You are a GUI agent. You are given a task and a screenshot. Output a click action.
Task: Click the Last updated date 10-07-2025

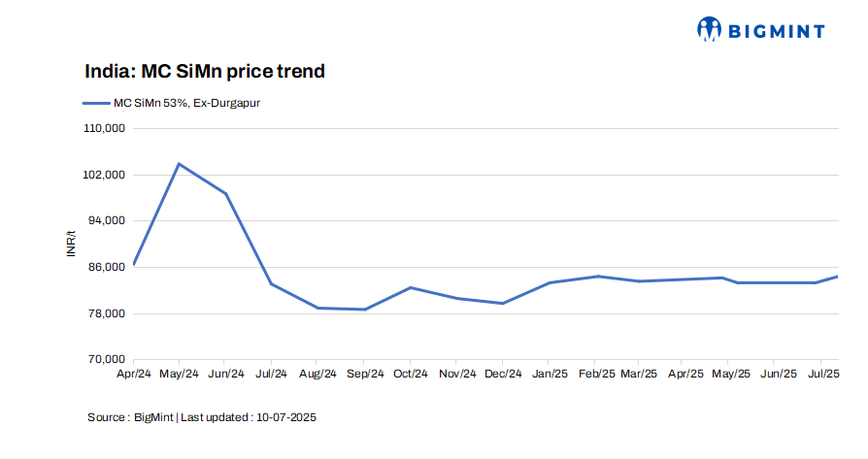coord(285,417)
